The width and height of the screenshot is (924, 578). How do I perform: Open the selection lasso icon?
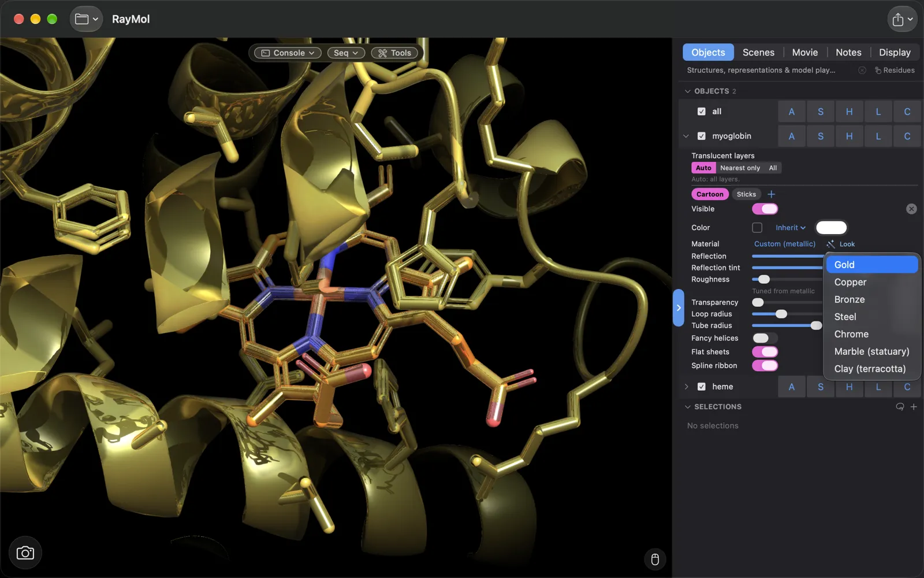(x=900, y=407)
